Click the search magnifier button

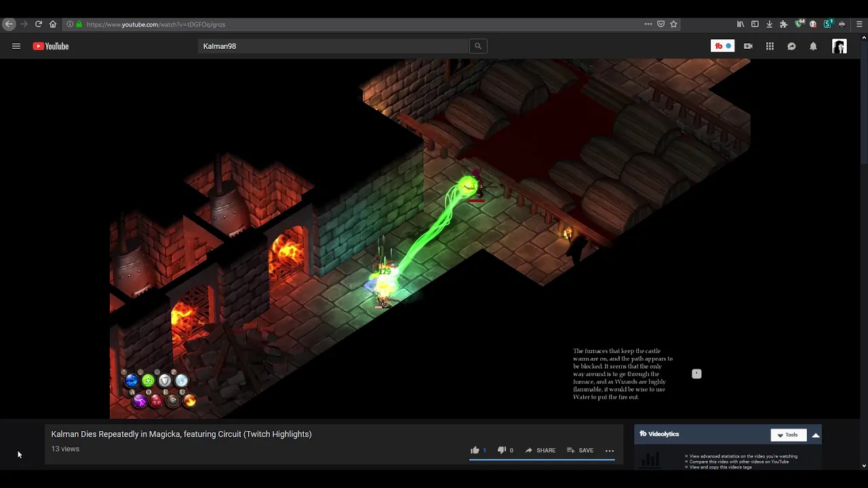[x=478, y=46]
